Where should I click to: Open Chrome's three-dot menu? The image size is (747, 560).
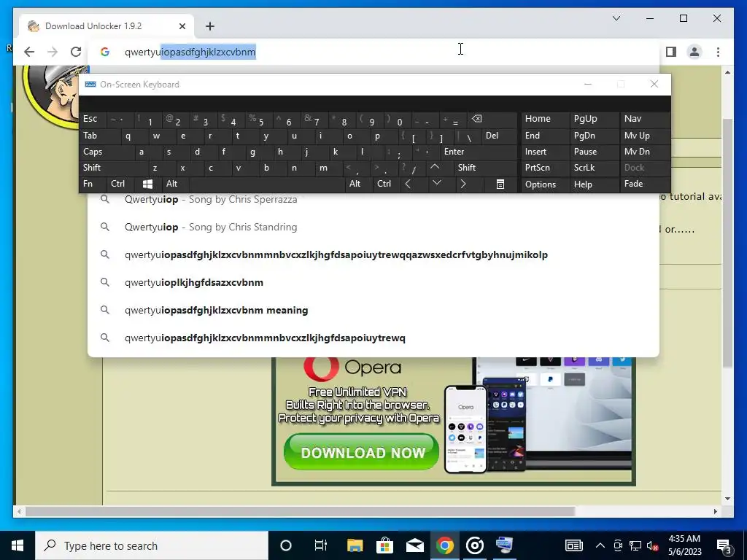718,52
